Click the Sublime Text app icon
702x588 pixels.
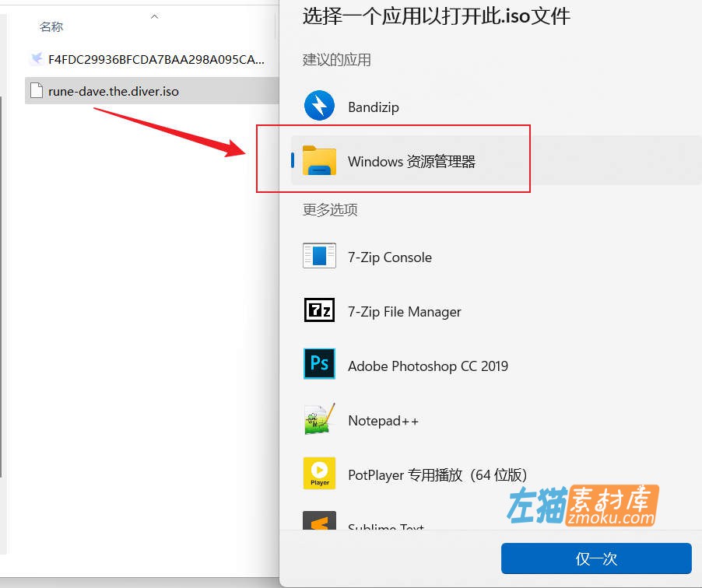(318, 522)
